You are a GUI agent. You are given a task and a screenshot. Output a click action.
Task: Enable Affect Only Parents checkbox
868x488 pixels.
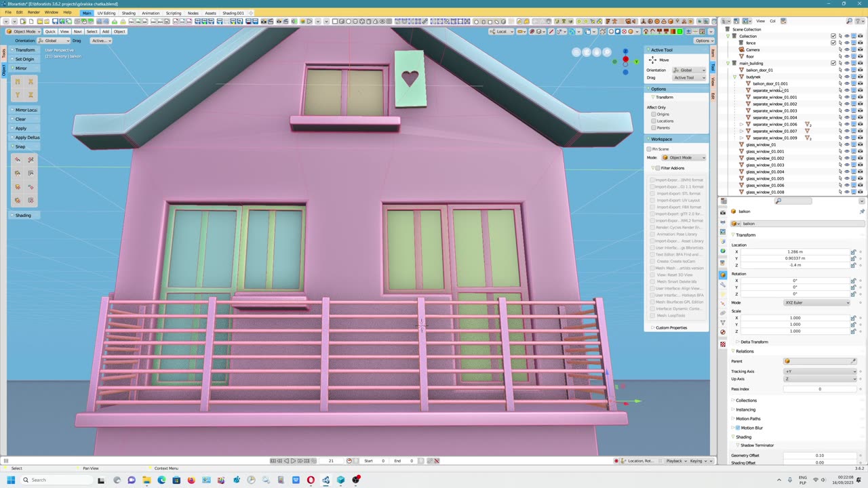click(x=654, y=127)
